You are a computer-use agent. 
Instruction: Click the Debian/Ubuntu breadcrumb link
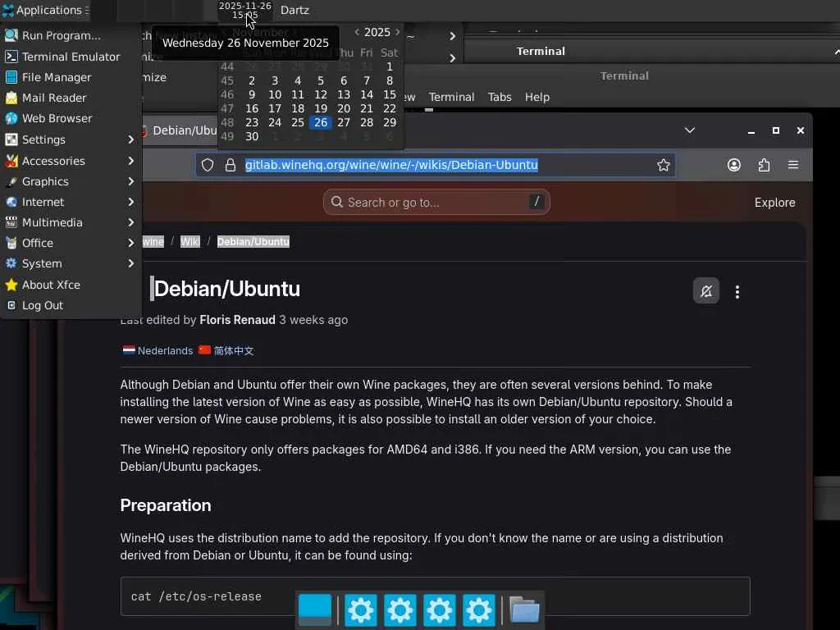pyautogui.click(x=253, y=242)
